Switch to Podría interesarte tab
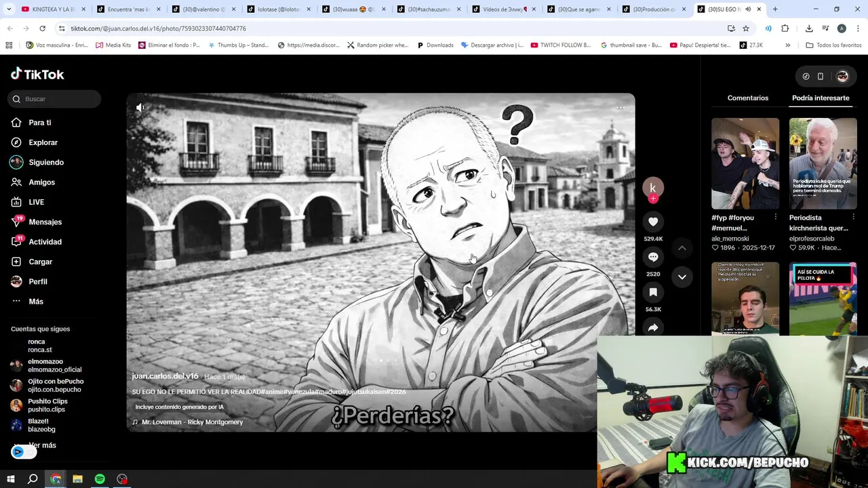This screenshot has height=488, width=868. 821,98
